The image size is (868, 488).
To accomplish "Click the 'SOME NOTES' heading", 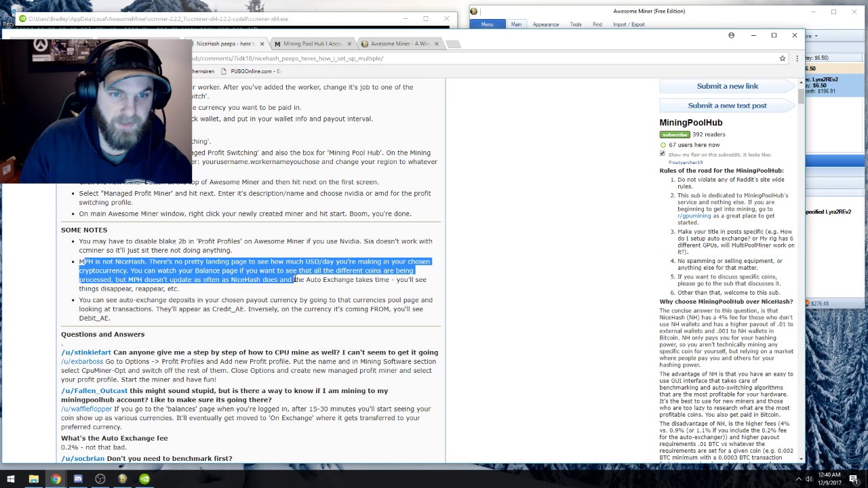I will point(84,230).
